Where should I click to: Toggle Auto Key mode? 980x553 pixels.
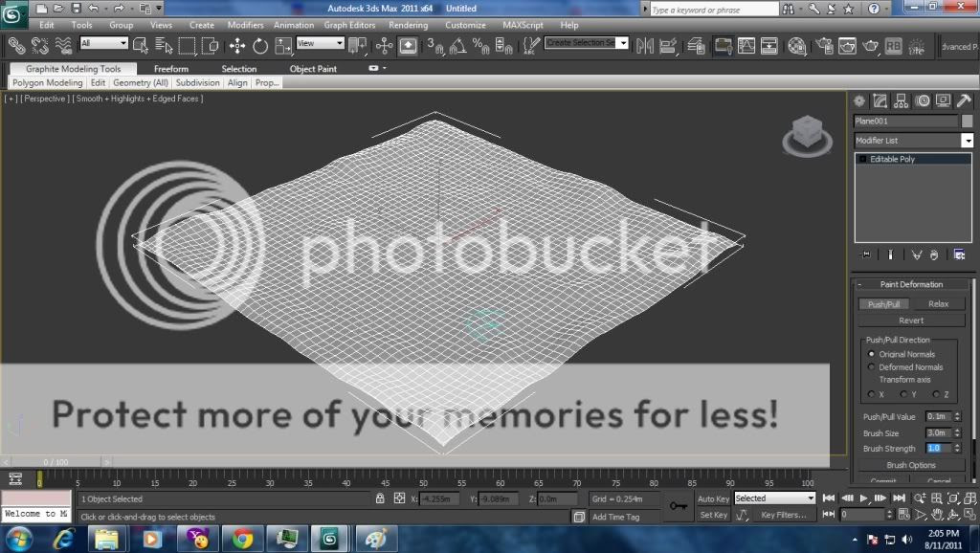pyautogui.click(x=713, y=498)
